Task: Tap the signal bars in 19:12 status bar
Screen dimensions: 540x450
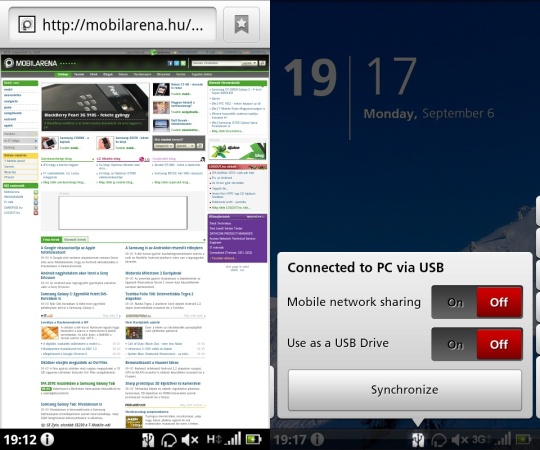Action: 234,439
